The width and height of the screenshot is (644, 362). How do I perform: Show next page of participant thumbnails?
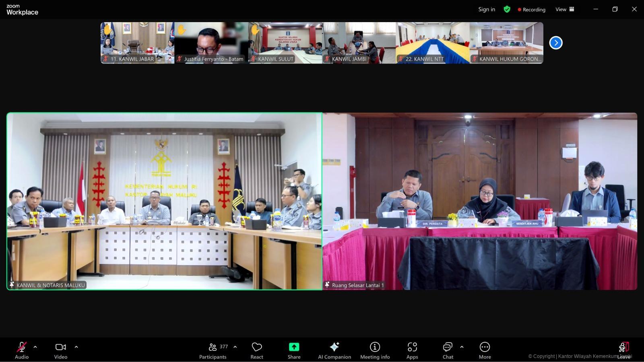[556, 43]
